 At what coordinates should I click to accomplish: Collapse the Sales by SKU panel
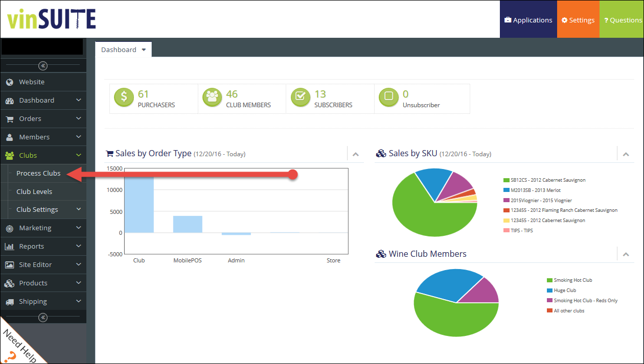(626, 154)
